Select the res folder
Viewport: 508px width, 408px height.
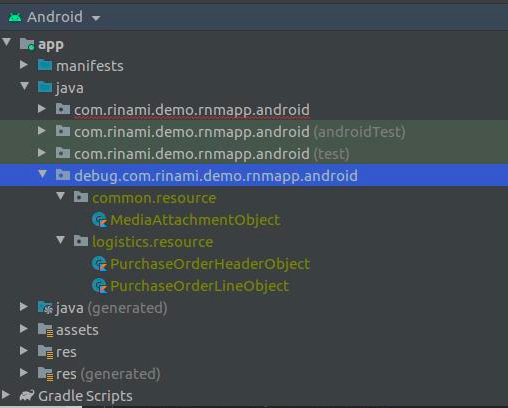pos(66,352)
